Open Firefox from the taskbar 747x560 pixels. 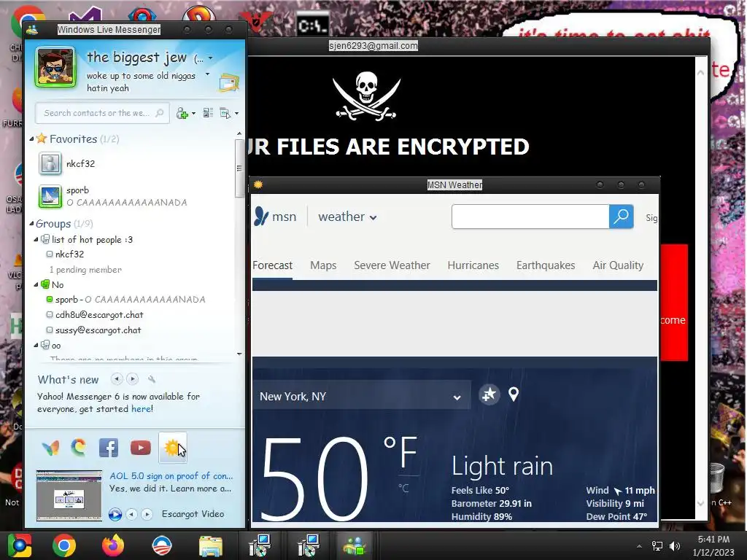[113, 545]
